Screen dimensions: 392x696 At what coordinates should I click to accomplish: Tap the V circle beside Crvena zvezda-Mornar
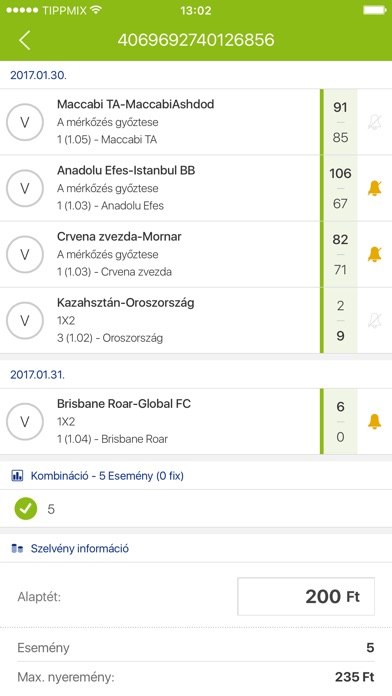pyautogui.click(x=25, y=254)
